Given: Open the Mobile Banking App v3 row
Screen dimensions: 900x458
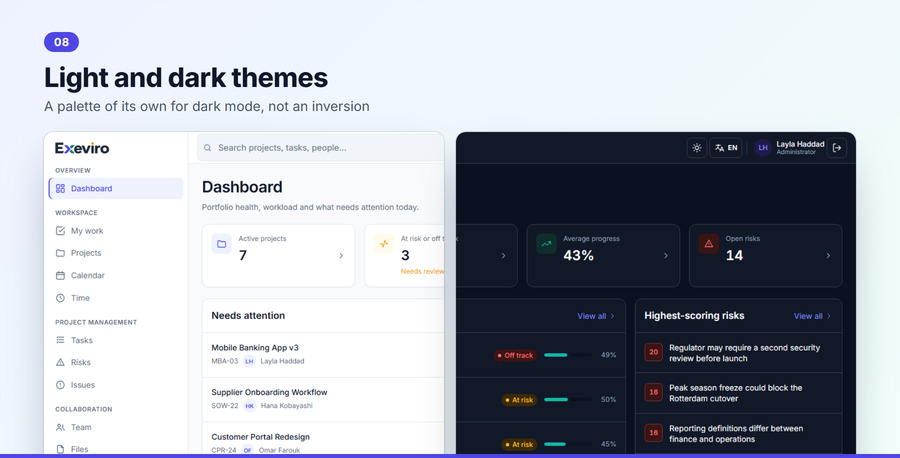Looking at the screenshot, I should point(323,355).
